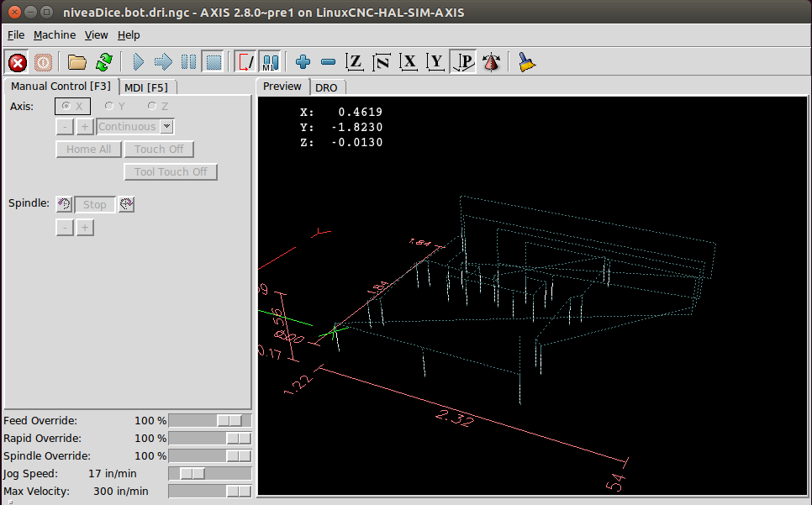Toggle optional pause M1 icon
Viewport: 812px width, 505px height.
click(271, 63)
